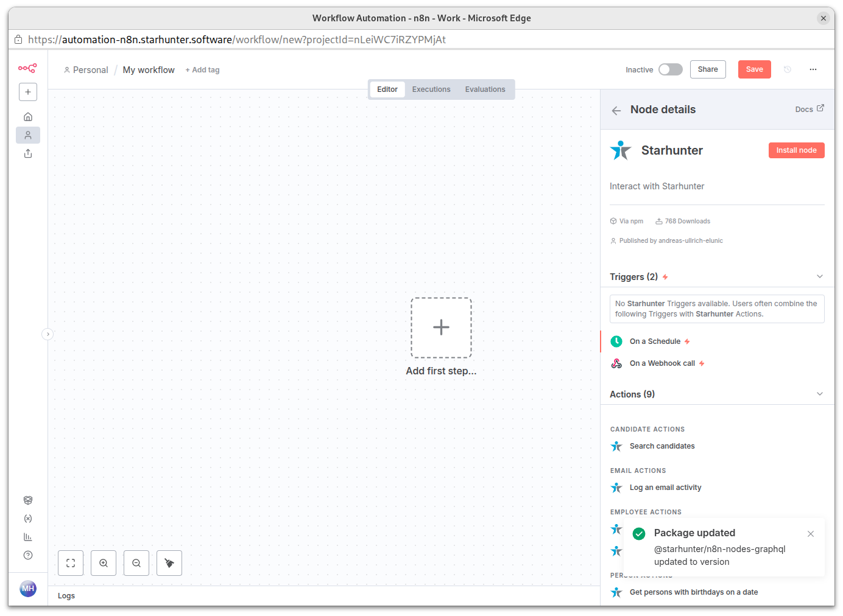Click the Via npm label
Screen dimensions: 843x616
coord(627,222)
